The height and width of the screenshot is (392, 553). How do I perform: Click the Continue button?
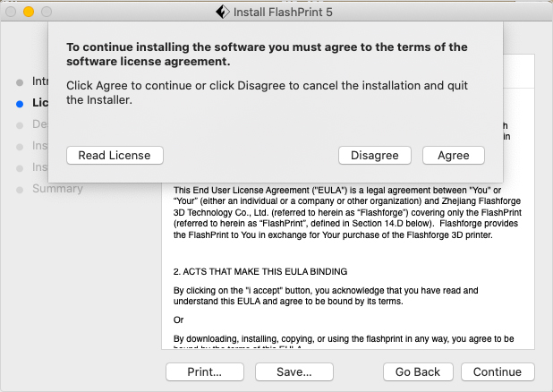pos(498,371)
